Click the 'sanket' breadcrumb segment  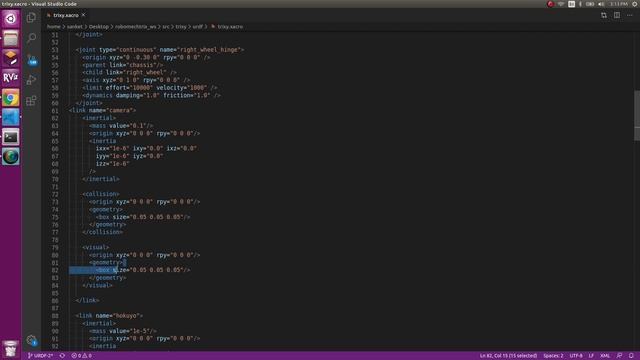pyautogui.click(x=75, y=27)
